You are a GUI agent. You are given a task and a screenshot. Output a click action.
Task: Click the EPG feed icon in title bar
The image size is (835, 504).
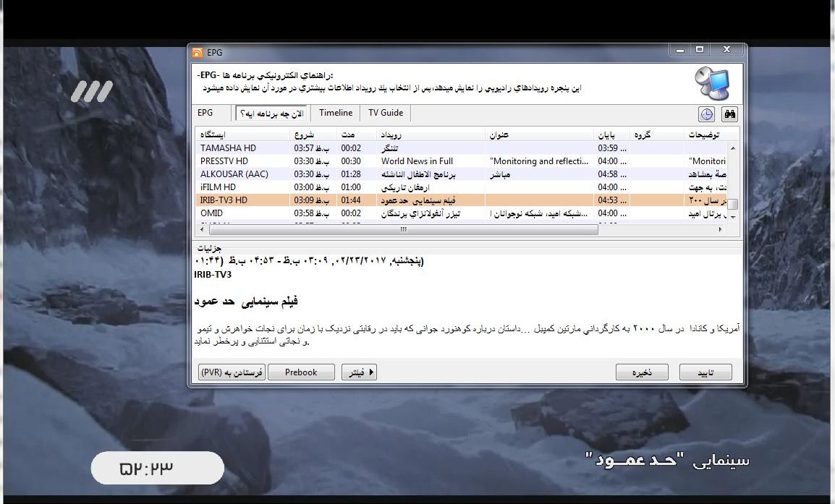[197, 52]
